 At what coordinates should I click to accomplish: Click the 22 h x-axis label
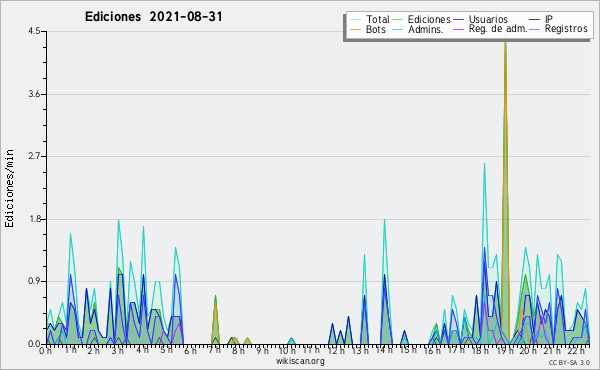coord(577,350)
